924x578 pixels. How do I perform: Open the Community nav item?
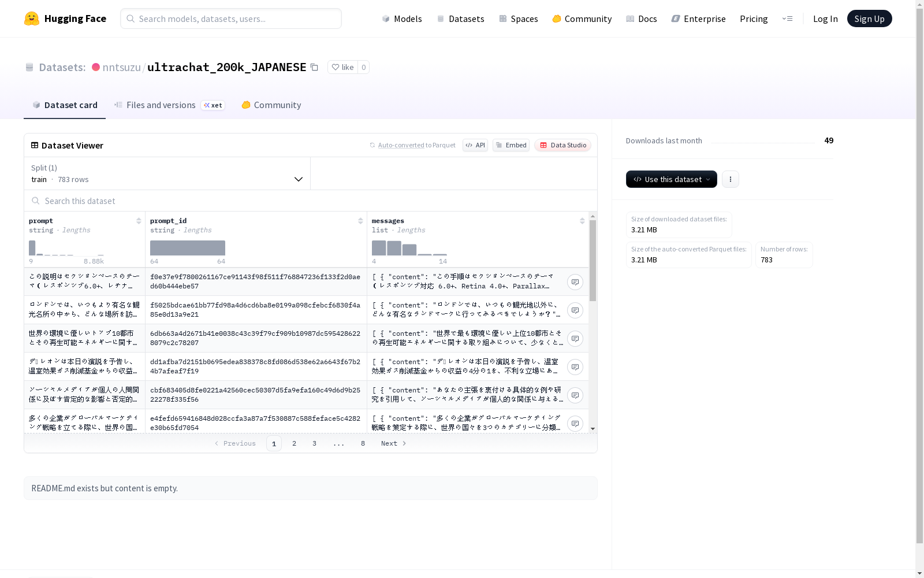pyautogui.click(x=582, y=18)
